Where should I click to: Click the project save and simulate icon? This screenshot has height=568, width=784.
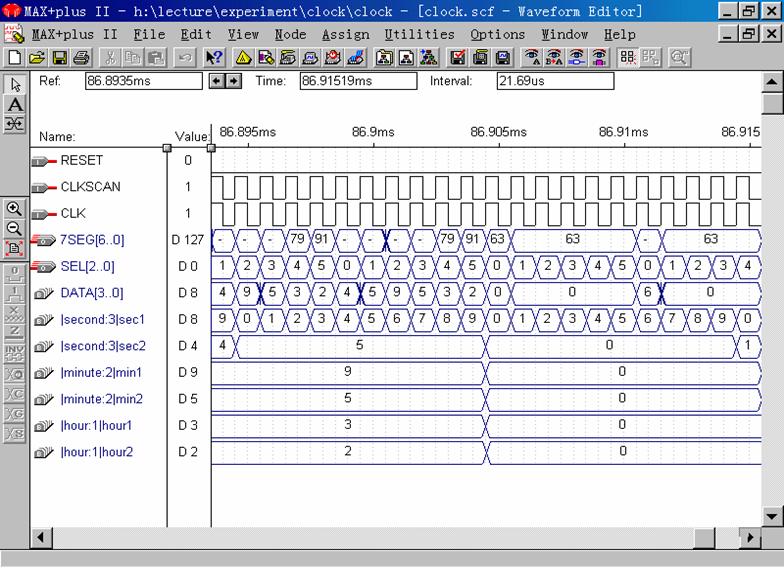pyautogui.click(x=502, y=58)
